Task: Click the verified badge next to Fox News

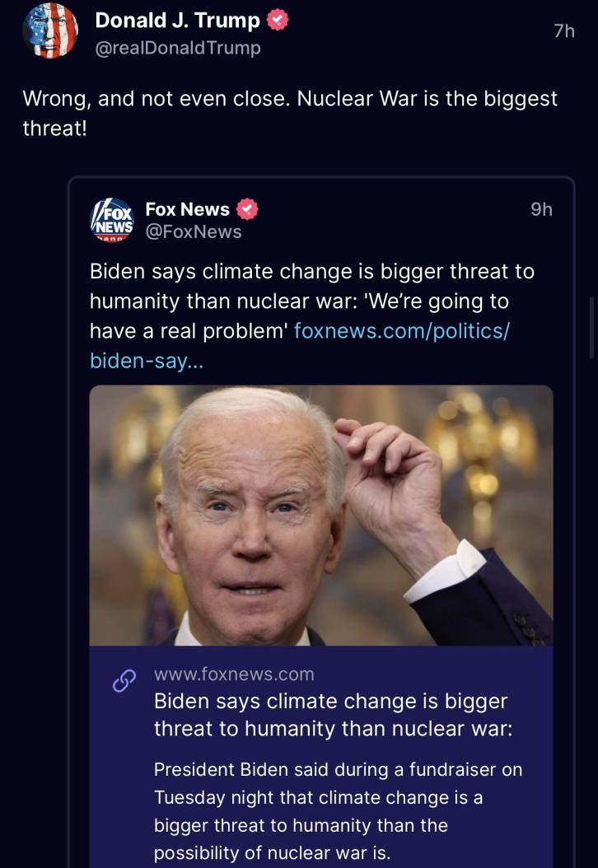Action: click(x=247, y=209)
